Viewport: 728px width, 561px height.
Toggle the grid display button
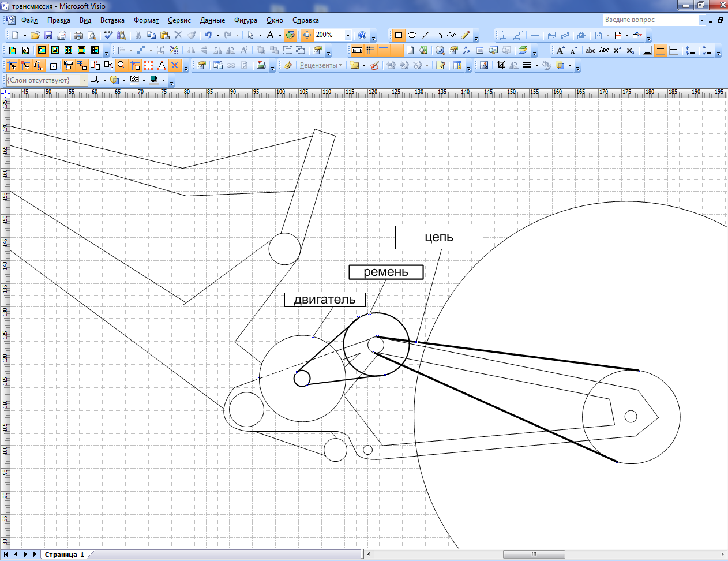(370, 50)
